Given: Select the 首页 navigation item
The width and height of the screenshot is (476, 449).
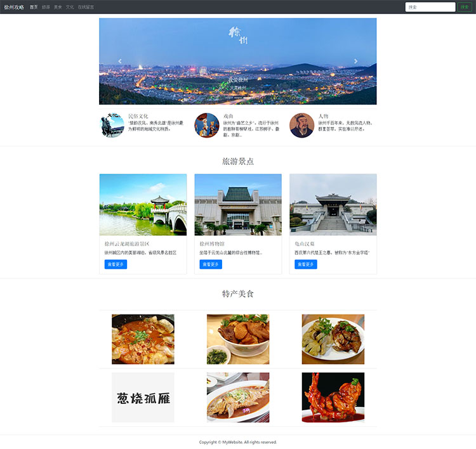Looking at the screenshot, I should (x=34, y=7).
